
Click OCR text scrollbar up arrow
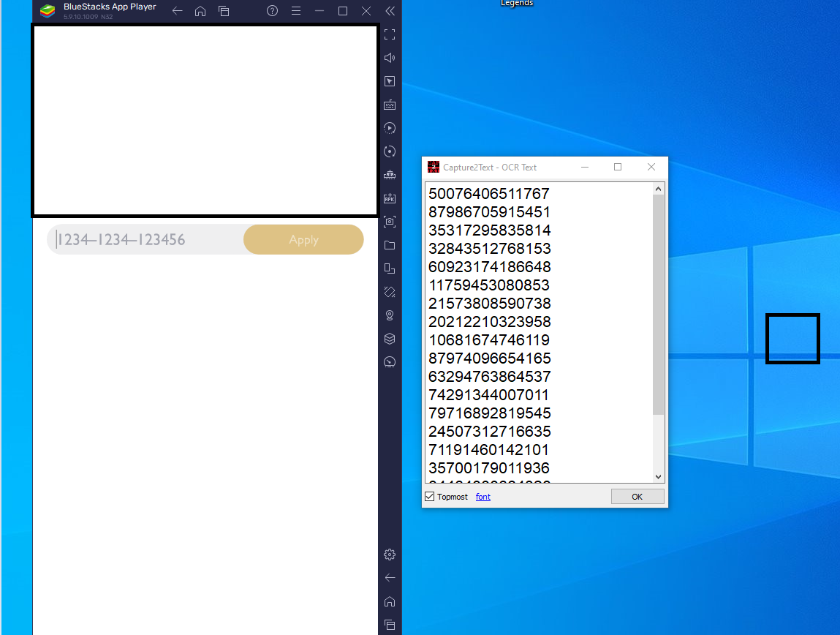coord(659,189)
